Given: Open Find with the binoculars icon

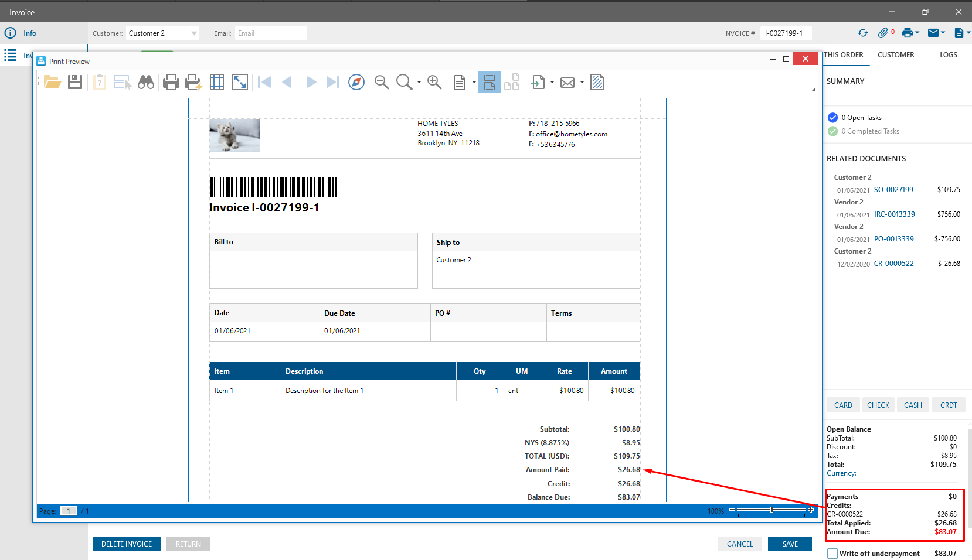Looking at the screenshot, I should click(146, 83).
